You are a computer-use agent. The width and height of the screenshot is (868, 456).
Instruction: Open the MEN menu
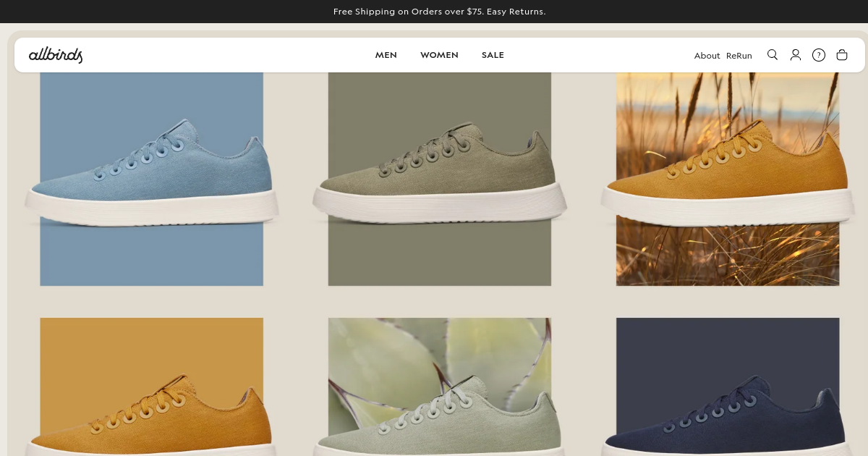(x=386, y=55)
